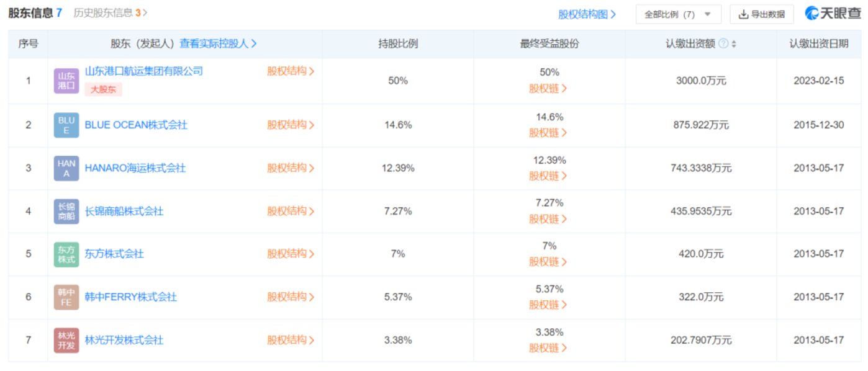Expand 股权链 for 林光开发株式会社

pos(548,348)
